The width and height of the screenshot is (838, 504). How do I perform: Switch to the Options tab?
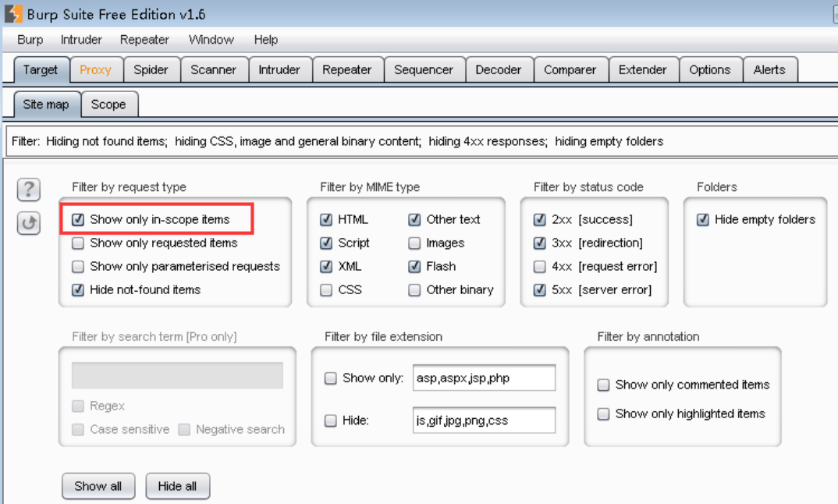click(x=710, y=70)
